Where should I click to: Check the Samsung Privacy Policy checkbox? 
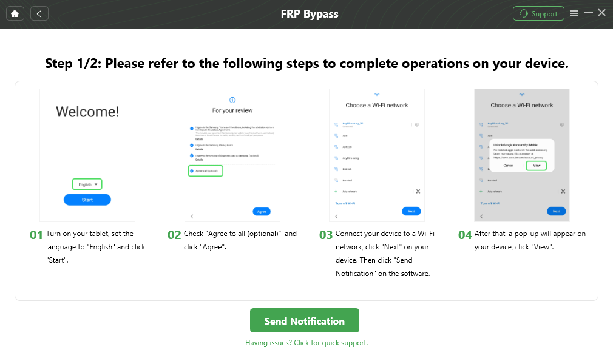pos(191,145)
